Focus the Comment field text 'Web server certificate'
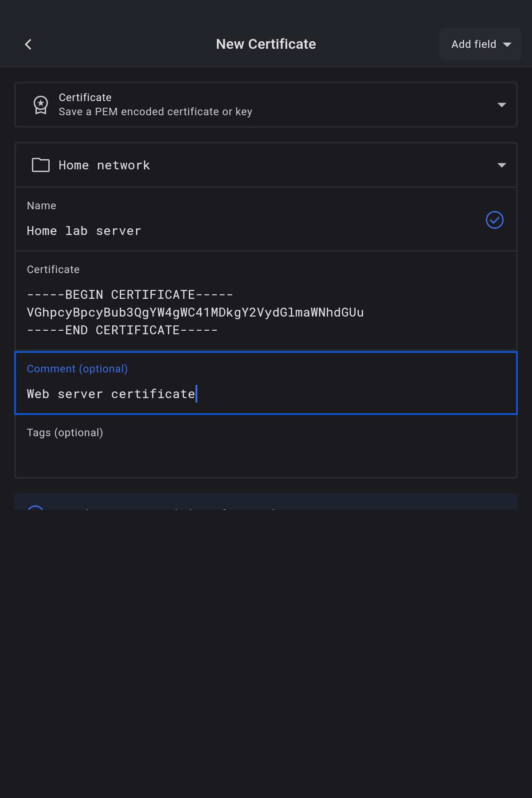The height and width of the screenshot is (798, 532). (x=111, y=394)
